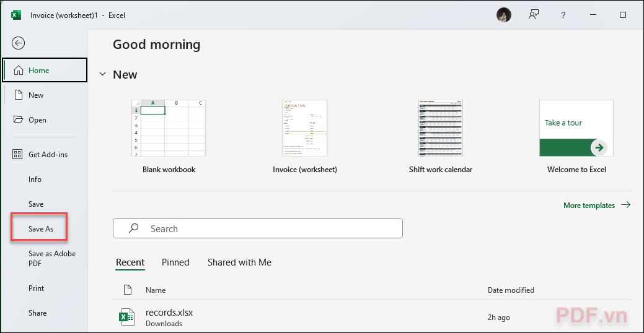Click the file type column header icon
644x333 pixels.
click(x=128, y=290)
